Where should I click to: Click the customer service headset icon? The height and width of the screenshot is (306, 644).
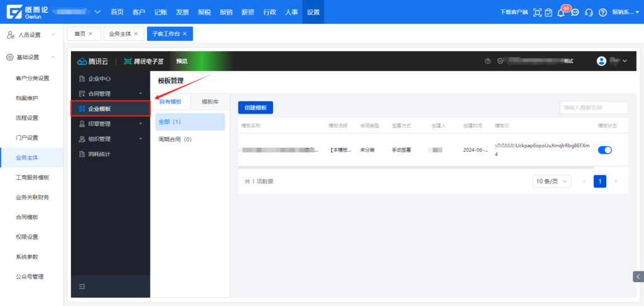tap(589, 13)
